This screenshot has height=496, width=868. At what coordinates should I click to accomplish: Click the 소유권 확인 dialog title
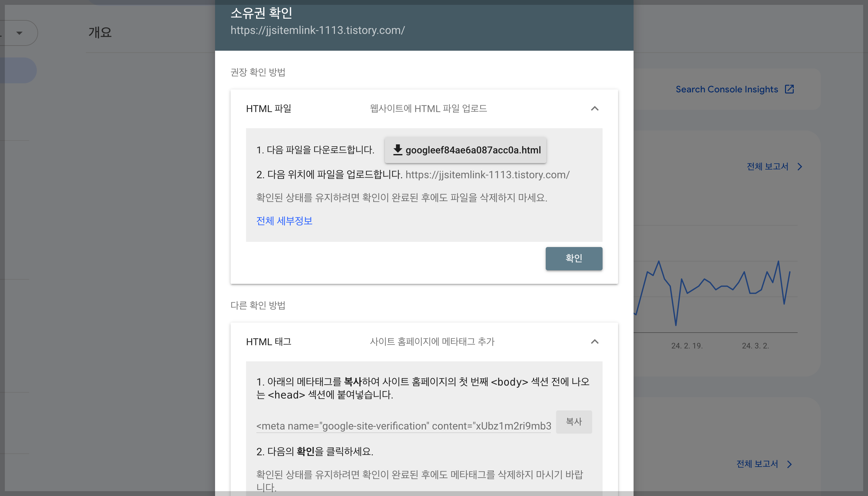pyautogui.click(x=261, y=13)
